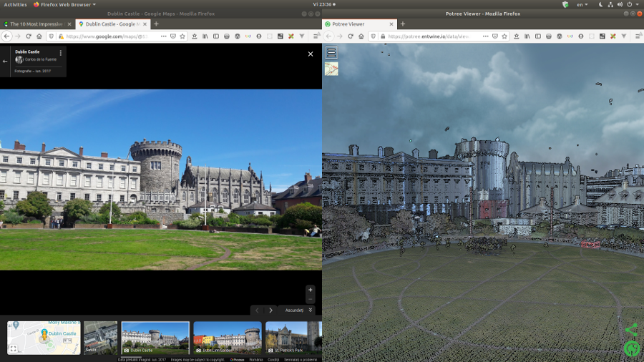Open Library in the Potree window
The height and width of the screenshot is (362, 644).
(527, 36)
